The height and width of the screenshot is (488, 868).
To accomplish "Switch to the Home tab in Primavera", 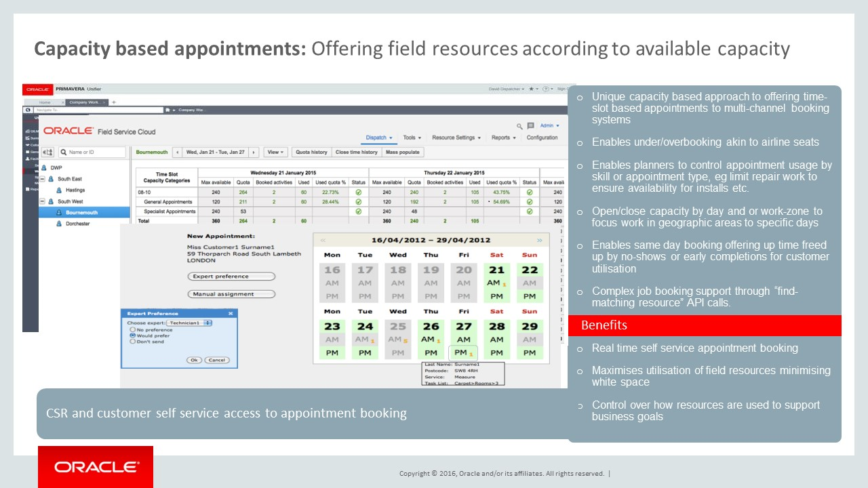I will (44, 102).
